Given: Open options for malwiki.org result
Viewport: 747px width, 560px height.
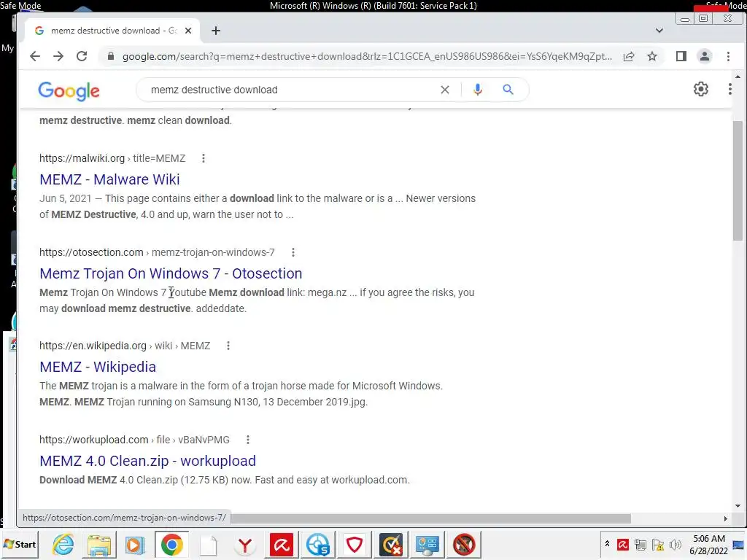Looking at the screenshot, I should tap(204, 158).
